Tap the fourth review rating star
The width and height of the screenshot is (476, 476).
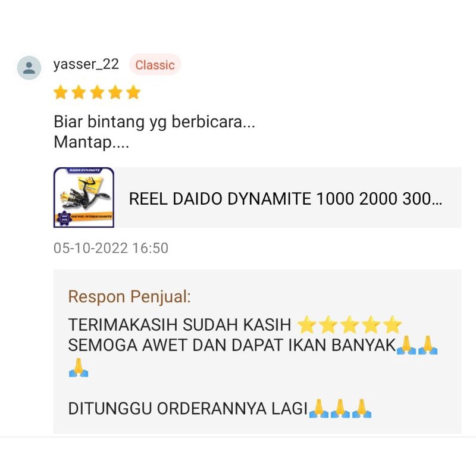coord(115,92)
